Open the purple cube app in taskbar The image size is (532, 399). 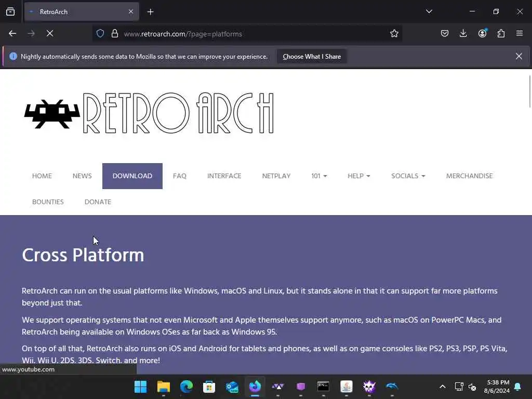coord(301,387)
